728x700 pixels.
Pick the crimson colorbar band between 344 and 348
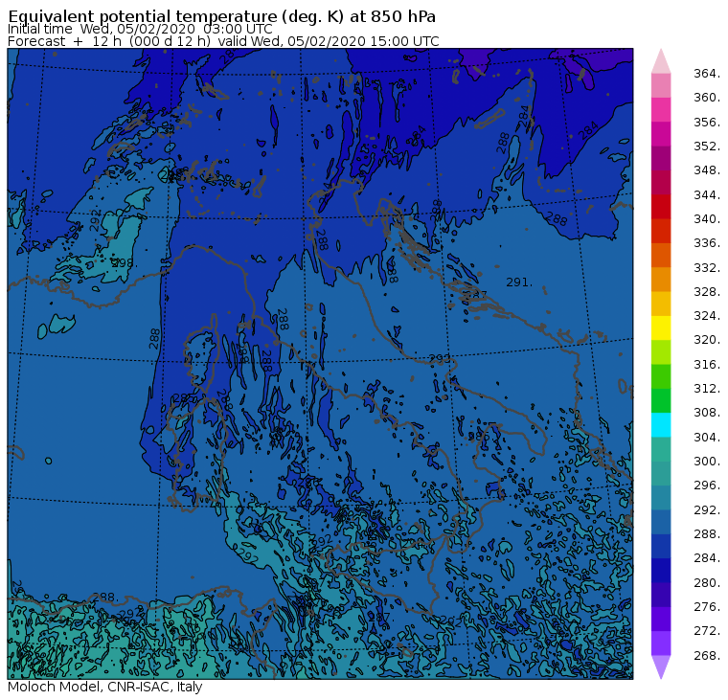click(x=661, y=183)
